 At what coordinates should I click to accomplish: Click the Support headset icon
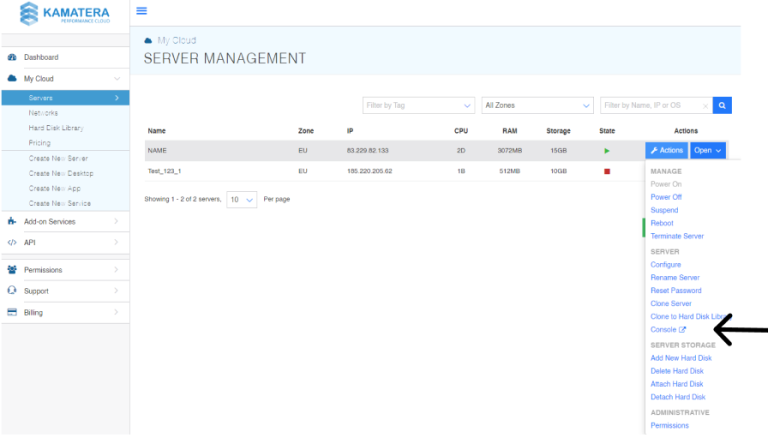coord(12,291)
